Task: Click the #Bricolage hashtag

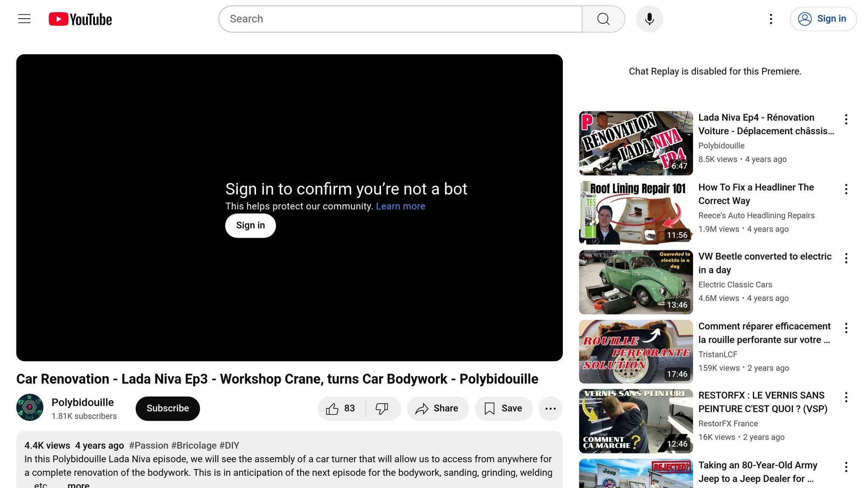Action: point(194,445)
